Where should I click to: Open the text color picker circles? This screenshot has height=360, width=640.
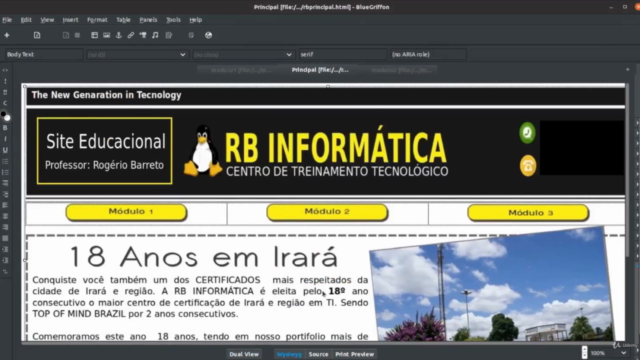(x=5, y=116)
